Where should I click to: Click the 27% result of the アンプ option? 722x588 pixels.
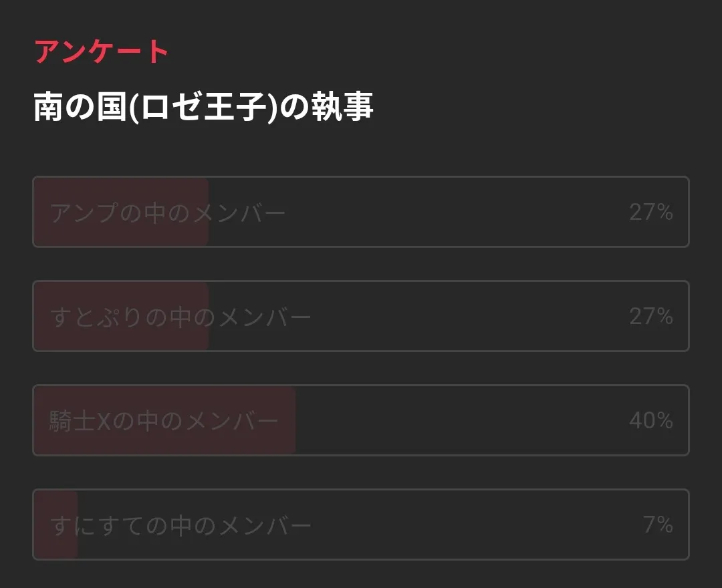pos(650,212)
